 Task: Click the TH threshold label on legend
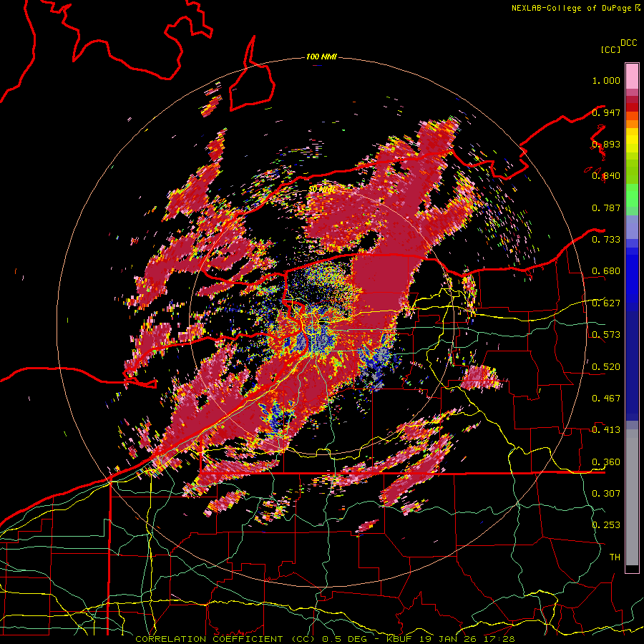pos(615,557)
